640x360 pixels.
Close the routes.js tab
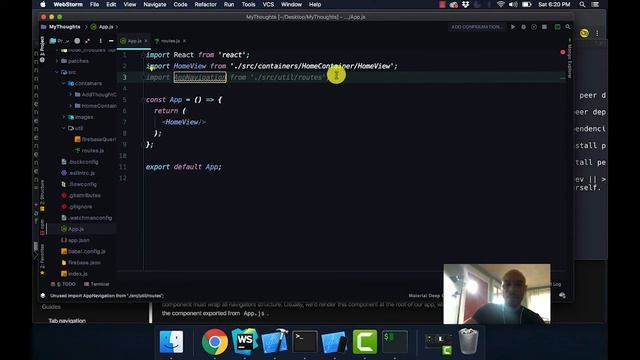coord(184,41)
